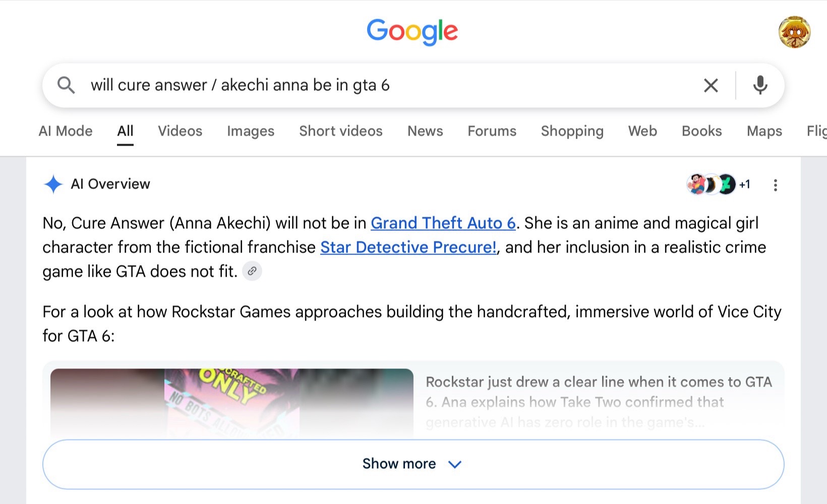
Task: Open the Videos results tab
Action: (180, 131)
